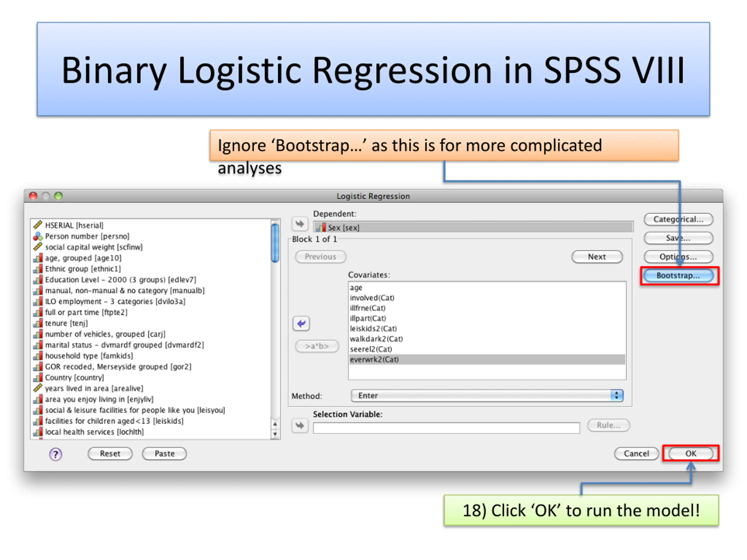Click the Selection Variable input field
The width and height of the screenshot is (747, 560).
(446, 428)
